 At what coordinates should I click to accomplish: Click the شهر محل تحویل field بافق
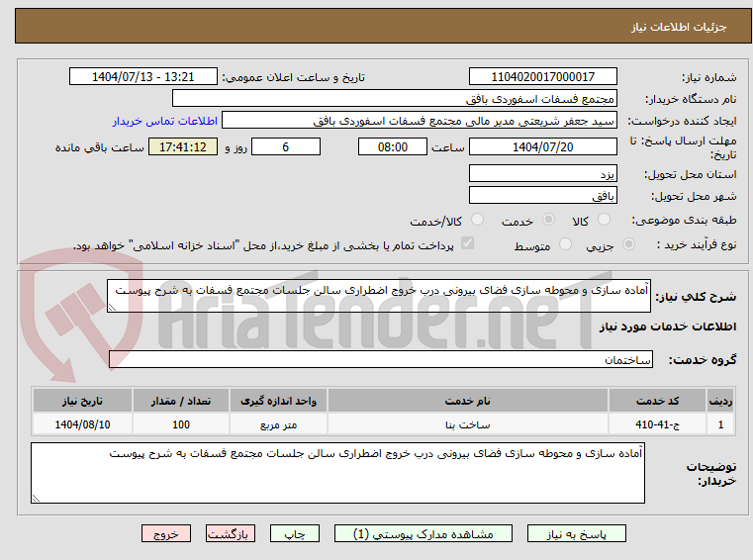[x=542, y=196]
